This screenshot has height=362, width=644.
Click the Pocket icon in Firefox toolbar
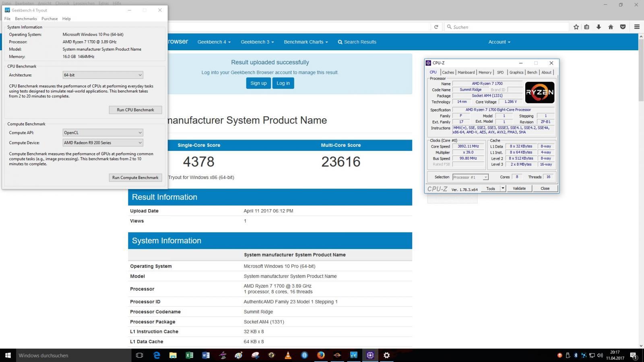pos(623,27)
